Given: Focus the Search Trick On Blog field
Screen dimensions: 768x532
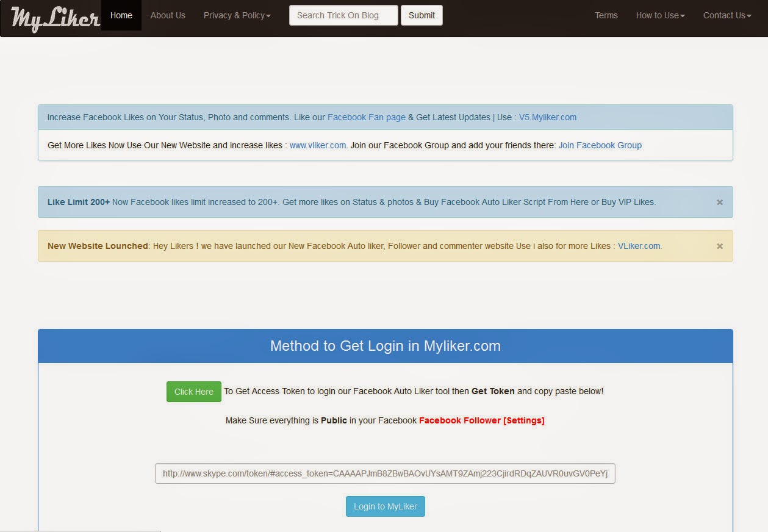Looking at the screenshot, I should click(343, 15).
